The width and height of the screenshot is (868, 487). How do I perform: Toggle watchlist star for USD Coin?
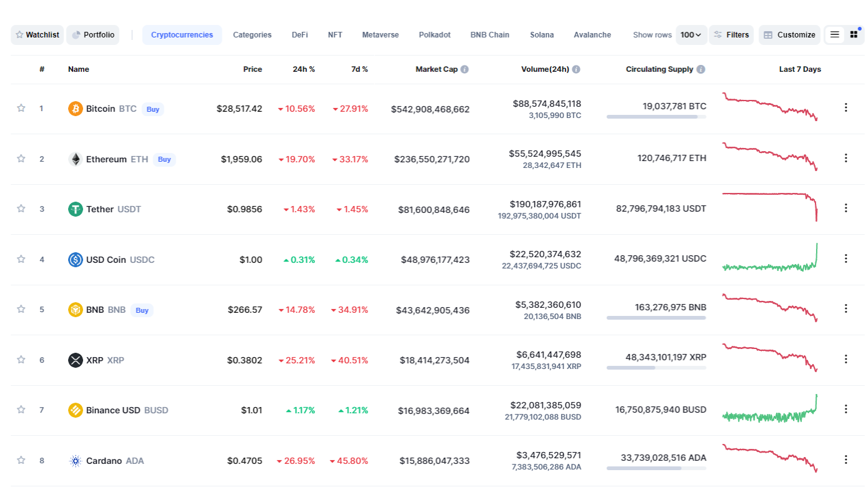pyautogui.click(x=21, y=259)
